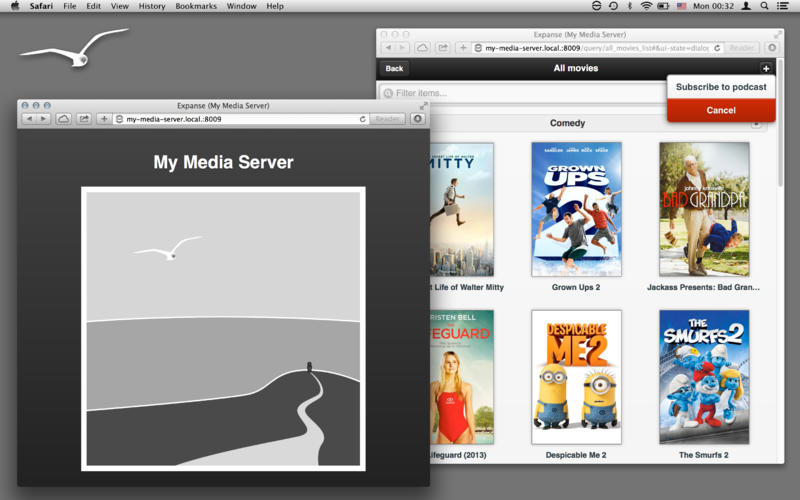Open The Smurfs 2 poster
The image size is (800, 500).
pos(704,377)
